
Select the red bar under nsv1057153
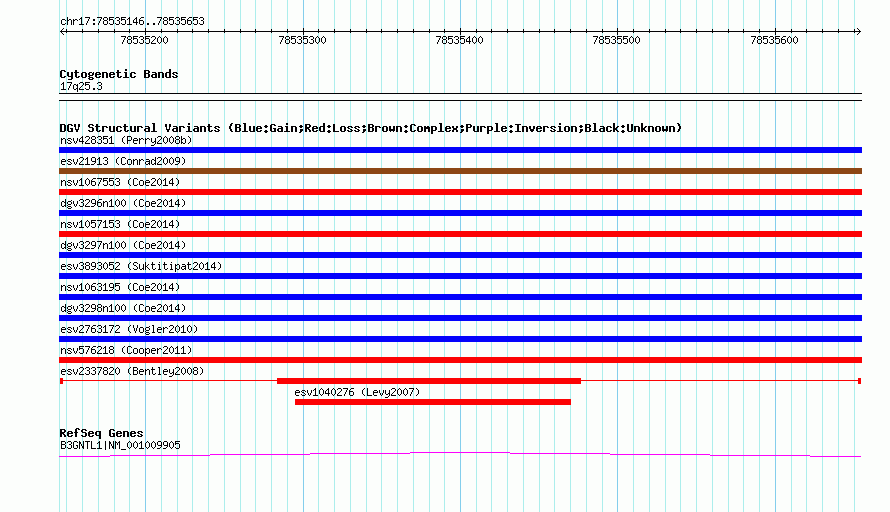[x=460, y=234]
